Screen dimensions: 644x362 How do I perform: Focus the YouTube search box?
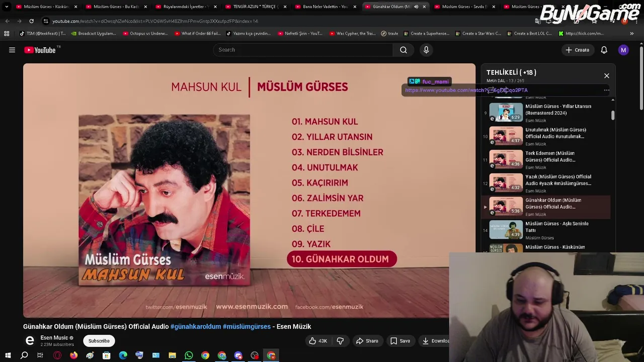[x=303, y=50]
